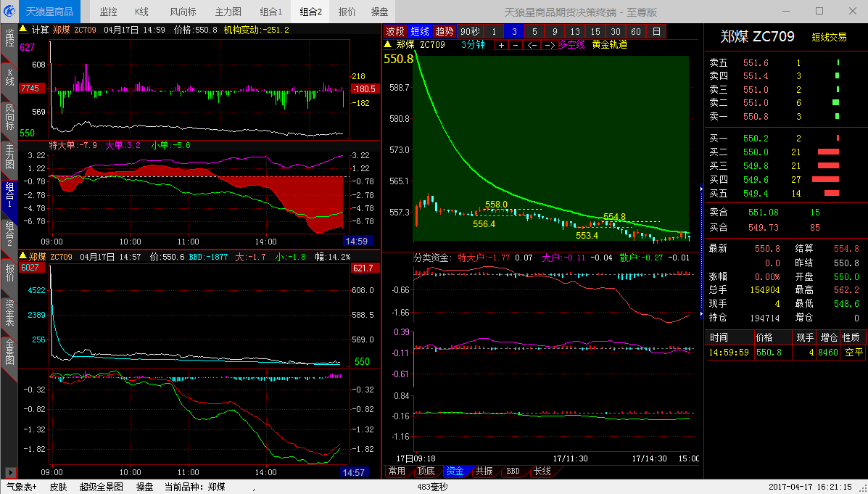Click 操盘 in the bottom bar
The width and height of the screenshot is (868, 494).
pyautogui.click(x=144, y=487)
